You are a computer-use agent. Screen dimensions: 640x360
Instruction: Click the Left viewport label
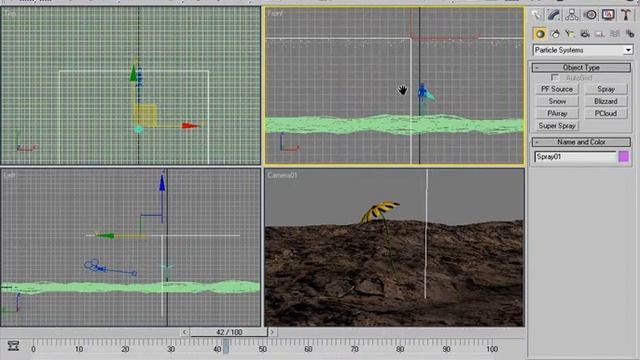pyautogui.click(x=9, y=176)
